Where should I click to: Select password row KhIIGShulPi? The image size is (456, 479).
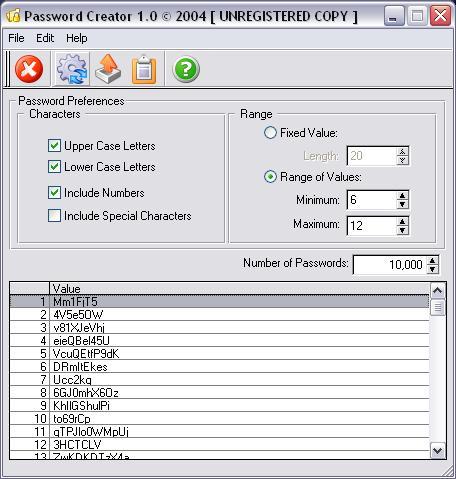coord(219,406)
